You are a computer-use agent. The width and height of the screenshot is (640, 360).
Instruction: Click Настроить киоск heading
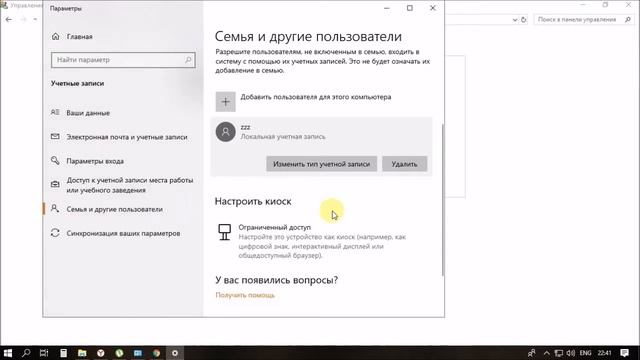coord(253,201)
